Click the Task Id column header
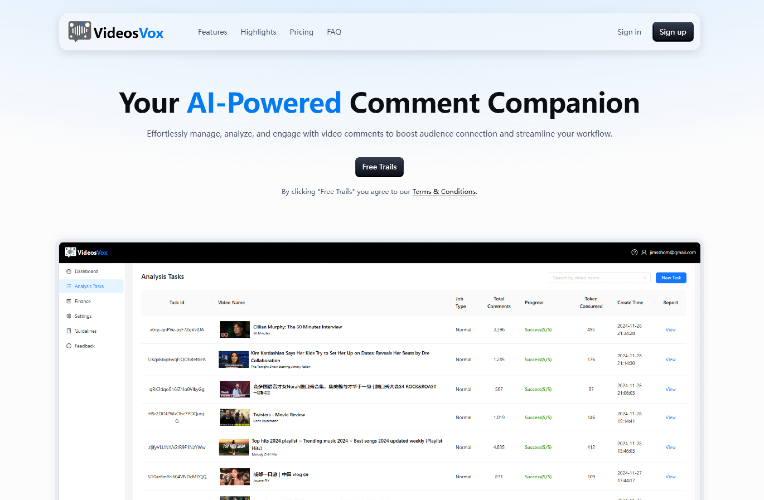764x500 pixels. [176, 303]
